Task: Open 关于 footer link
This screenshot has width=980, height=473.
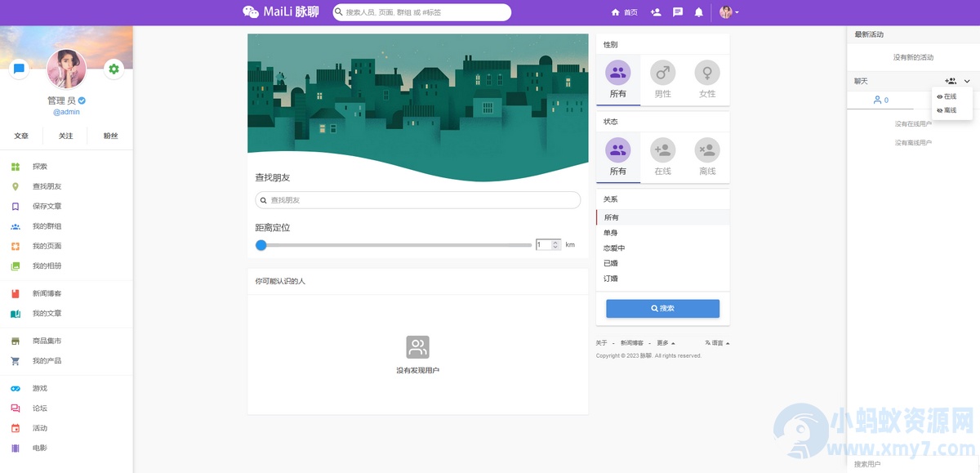Action: 601,343
